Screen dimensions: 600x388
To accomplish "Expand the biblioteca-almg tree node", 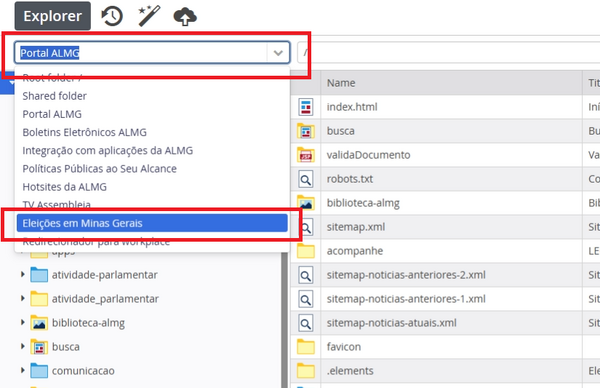I will (x=23, y=323).
